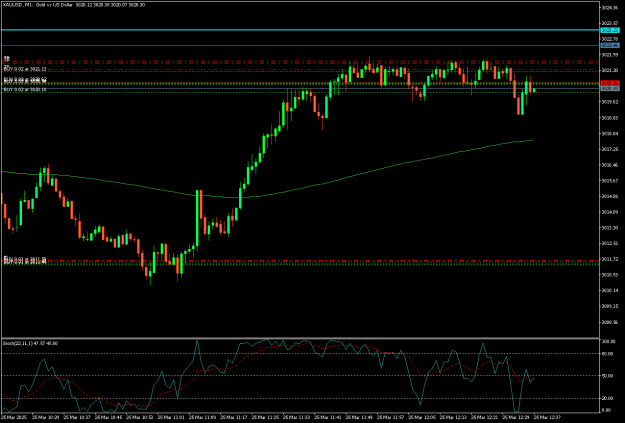Click the red current price tag on the axis
This screenshot has width=625, height=423.
(610, 83)
